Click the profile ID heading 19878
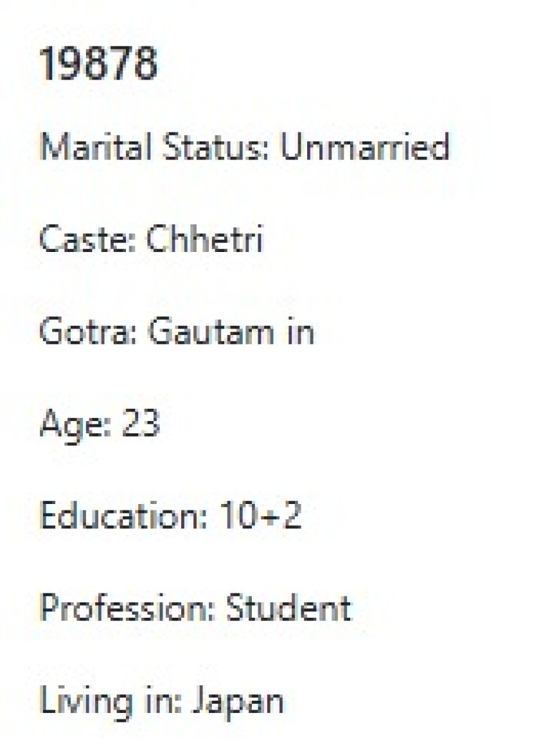Image resolution: width=559 pixels, height=756 pixels. click(x=98, y=64)
